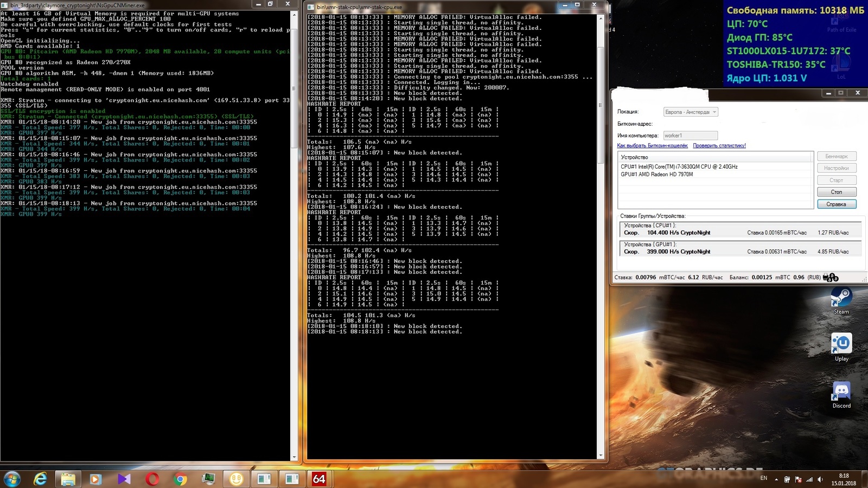Switch to the red 64 taskbar app
The height and width of the screenshot is (488, 868).
(320, 479)
